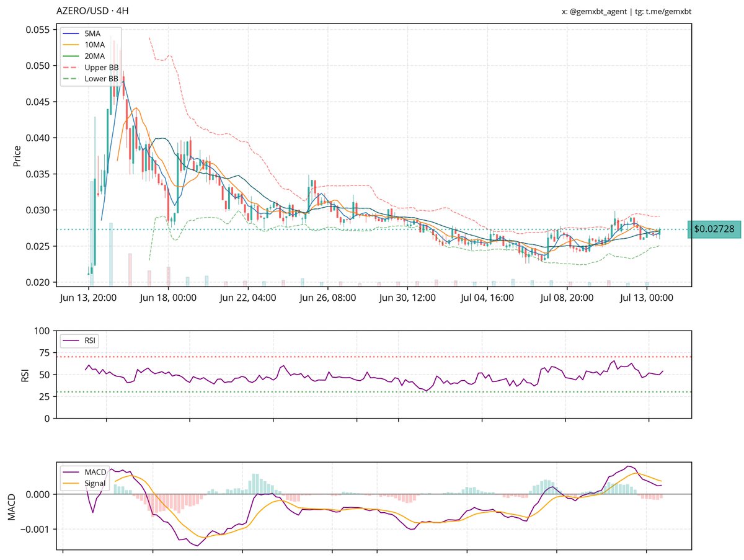Select the 10MA legend entry
The image size is (744, 560).
(83, 45)
